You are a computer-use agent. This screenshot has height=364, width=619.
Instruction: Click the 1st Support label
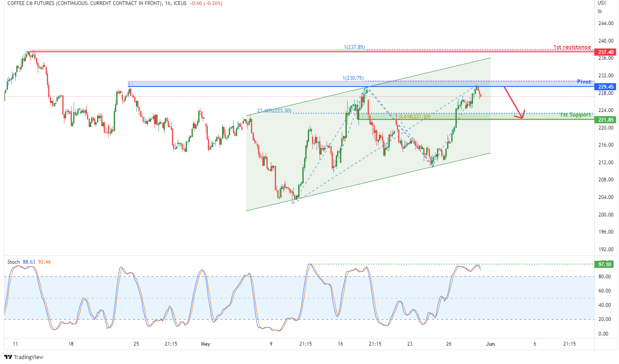pyautogui.click(x=576, y=115)
